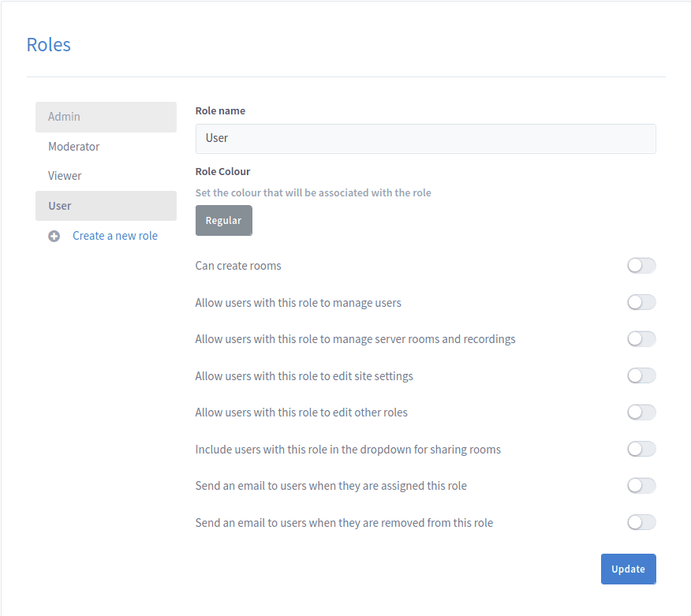Click 'Allow users with this role to edit other roles' text
The image size is (691, 616).
[x=301, y=413]
